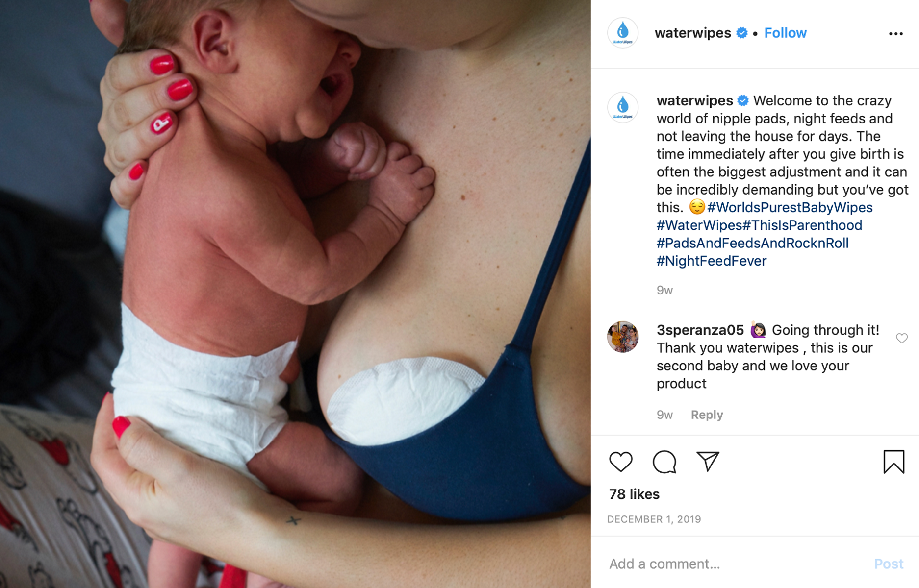Viewport: 919px width, 588px height.
Task: Open the comment speech bubble icon
Action: coord(664,462)
